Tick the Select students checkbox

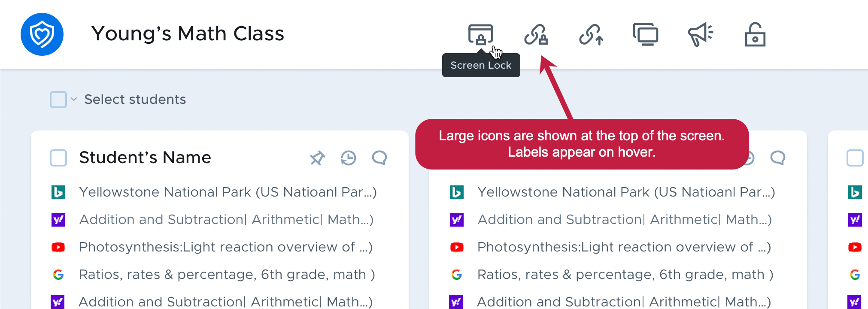click(x=58, y=100)
